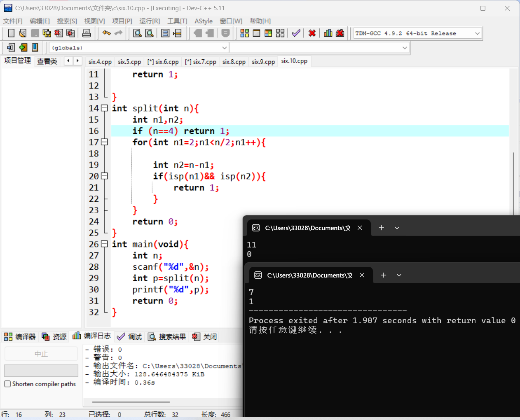Collapse the split function fold at line 14
Viewport: 520px width, 420px height.
104,108
